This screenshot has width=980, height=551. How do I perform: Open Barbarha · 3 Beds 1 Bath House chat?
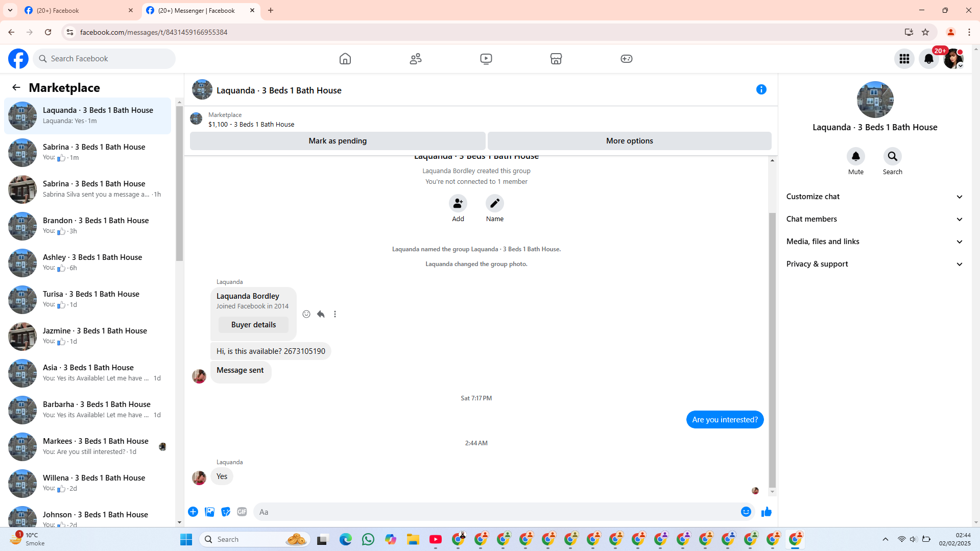[x=88, y=410]
